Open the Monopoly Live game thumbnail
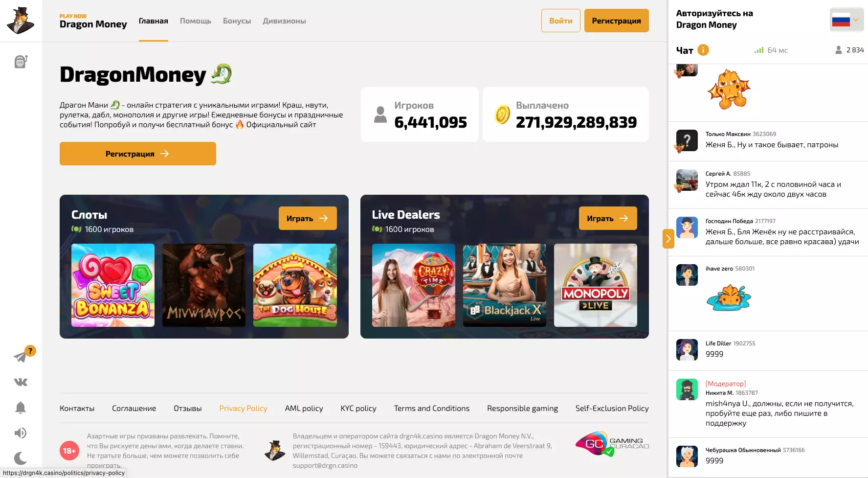Image resolution: width=868 pixels, height=478 pixels. [596, 285]
